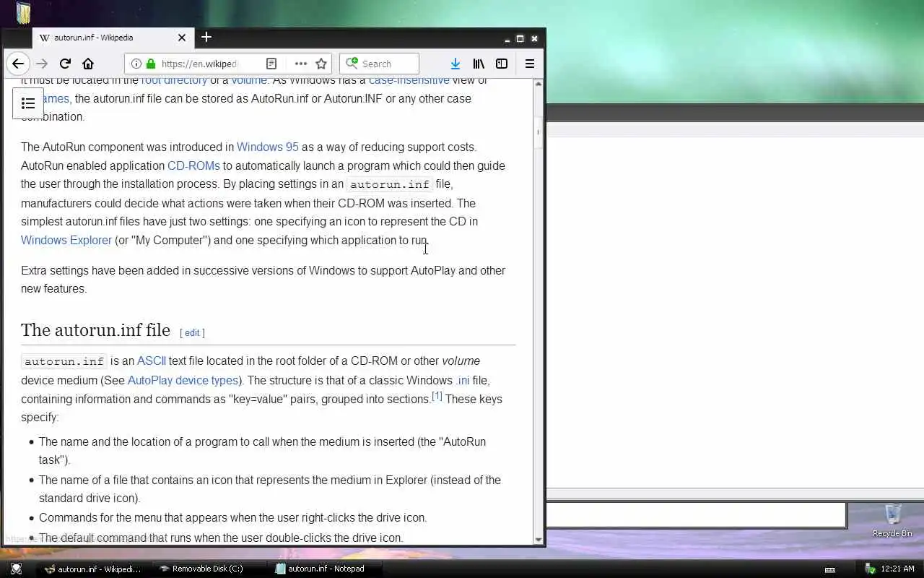
Task: Follow the 'Windows Explorer' link
Action: click(x=66, y=241)
